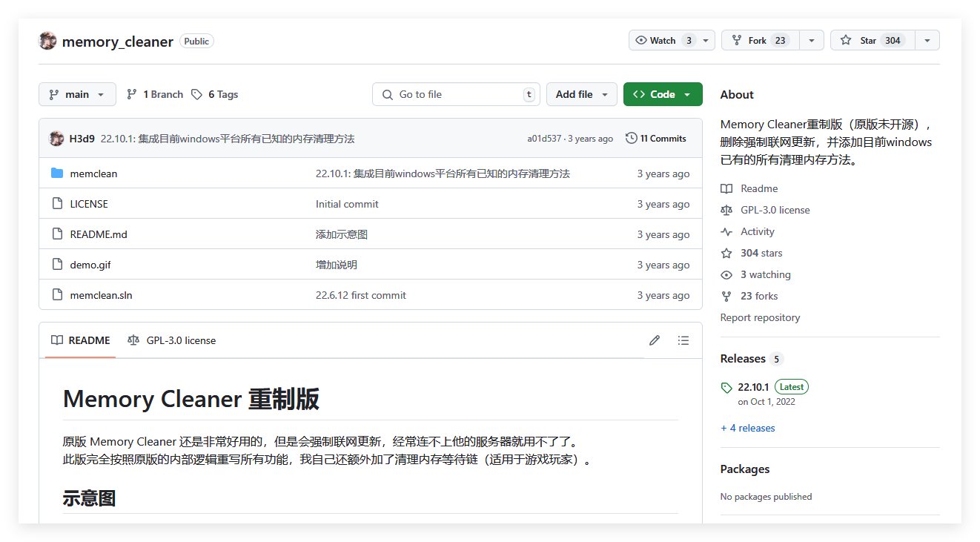Open the 增加说明 commit message
Image resolution: width=980 pixels, height=542 pixels.
point(337,265)
